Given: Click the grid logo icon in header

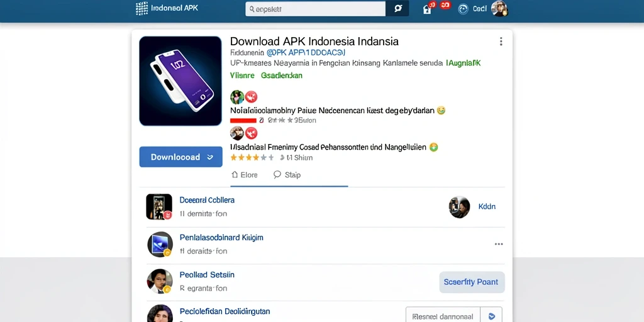Looking at the screenshot, I should 142,9.
